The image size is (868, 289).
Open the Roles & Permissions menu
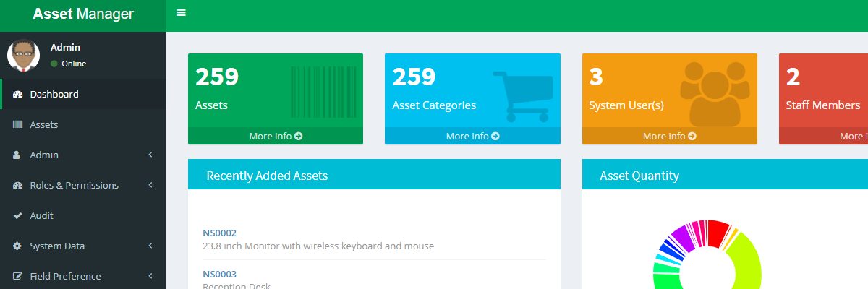[83, 185]
